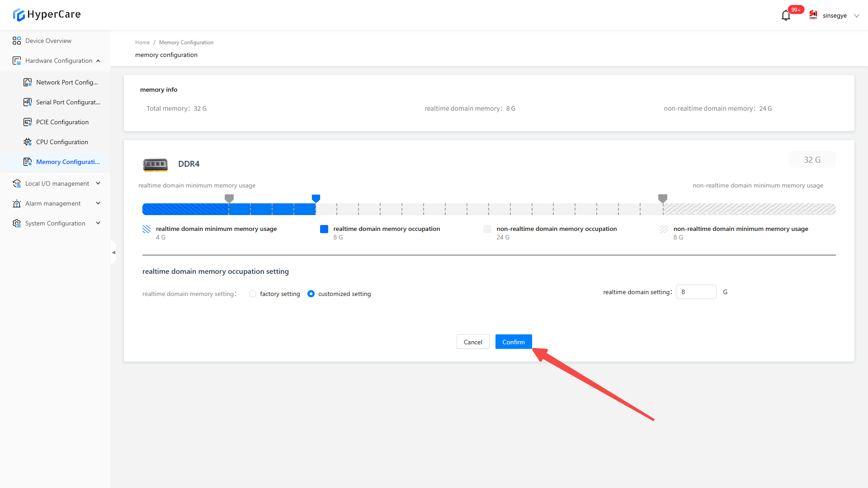Screen dimensions: 868x488
Task: Click the DDR4 memory stick icon
Action: pos(155,164)
